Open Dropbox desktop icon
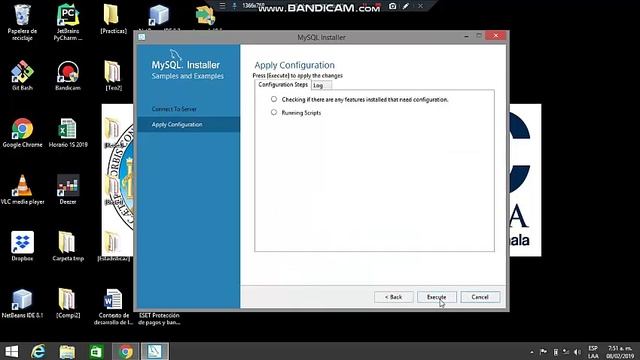Image resolution: width=640 pixels, height=360 pixels. click(22, 247)
